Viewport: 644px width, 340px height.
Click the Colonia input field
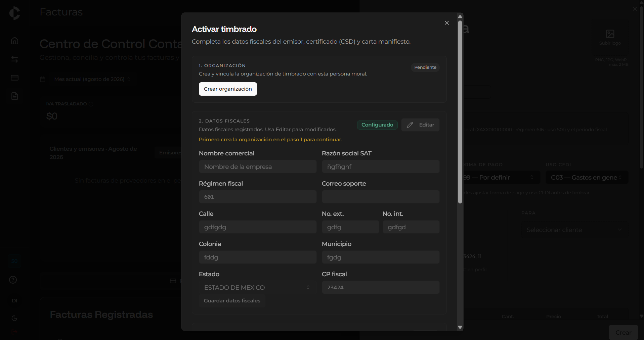[258, 257]
